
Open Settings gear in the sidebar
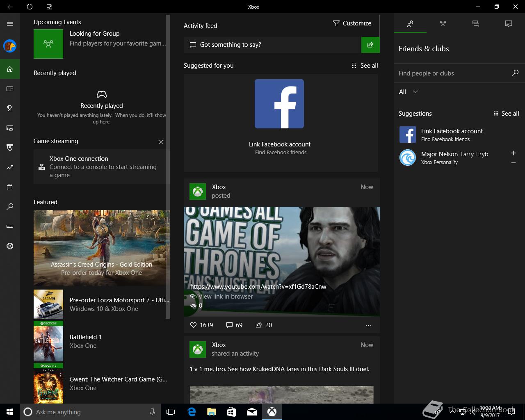point(10,246)
